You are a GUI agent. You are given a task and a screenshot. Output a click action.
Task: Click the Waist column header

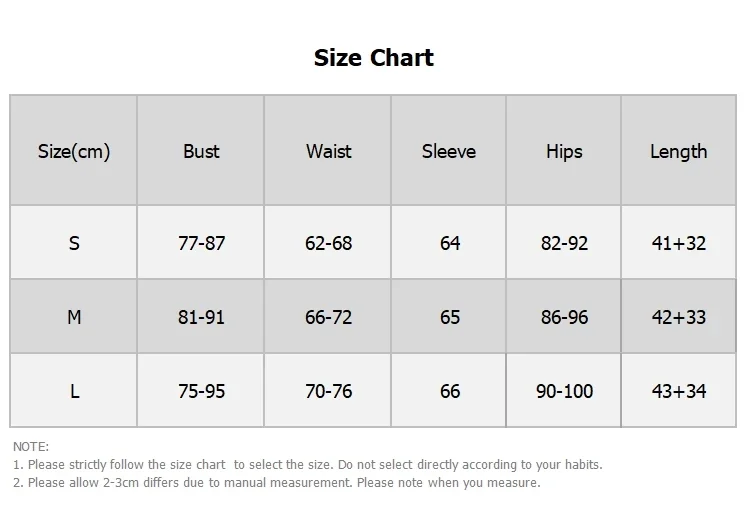[x=328, y=151]
